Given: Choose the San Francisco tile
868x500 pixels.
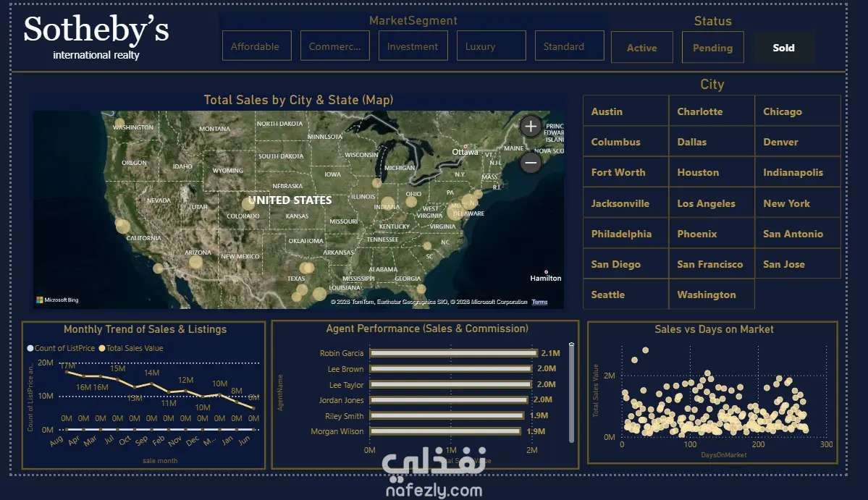Looking at the screenshot, I should click(x=712, y=264).
